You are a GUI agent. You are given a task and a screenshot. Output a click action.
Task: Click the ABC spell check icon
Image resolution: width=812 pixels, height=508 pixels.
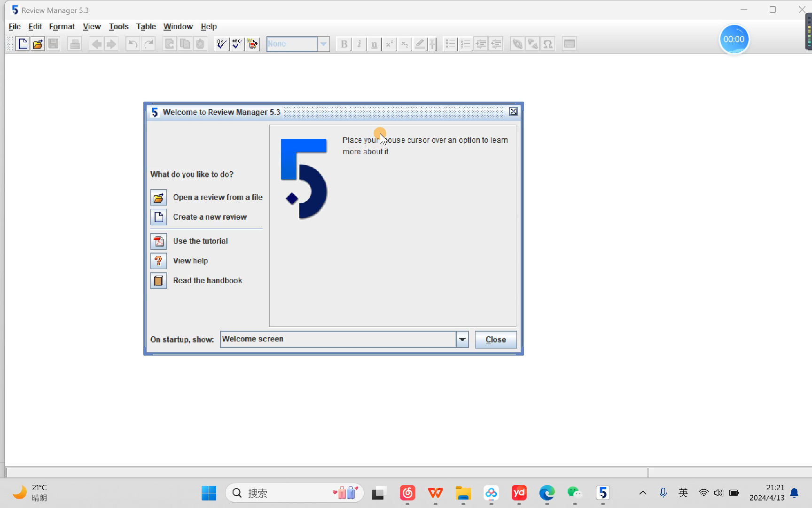tap(237, 44)
